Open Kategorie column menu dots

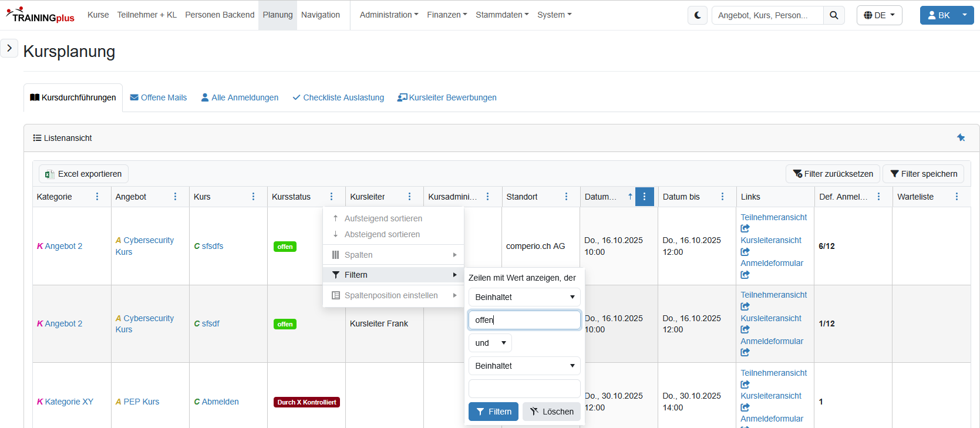pos(97,197)
